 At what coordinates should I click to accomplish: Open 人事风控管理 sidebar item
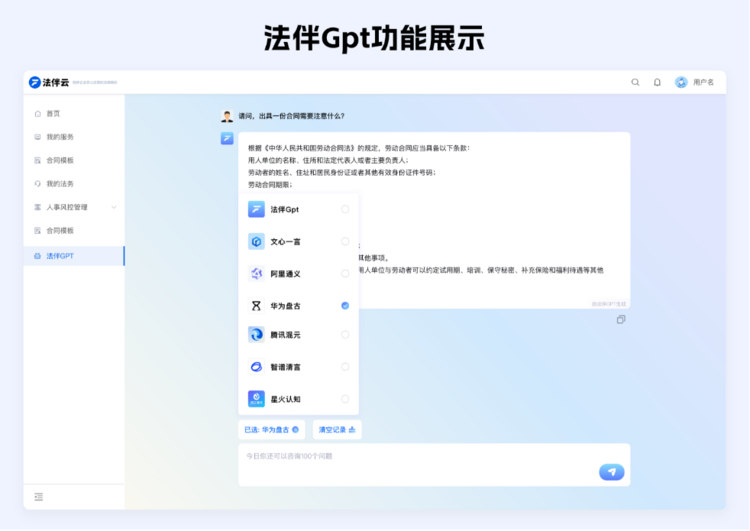pyautogui.click(x=74, y=207)
